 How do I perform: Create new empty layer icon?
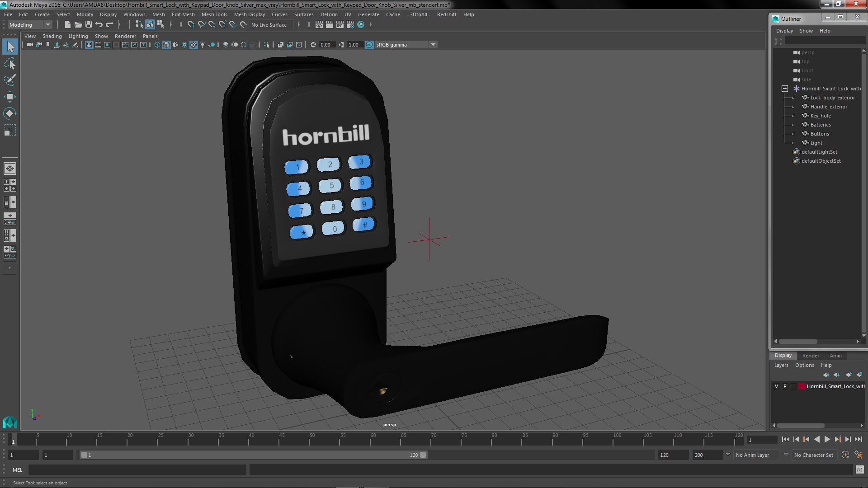[849, 375]
